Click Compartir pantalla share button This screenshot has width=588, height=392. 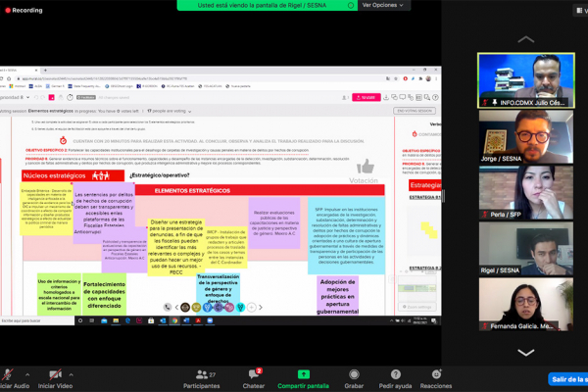[x=303, y=378]
